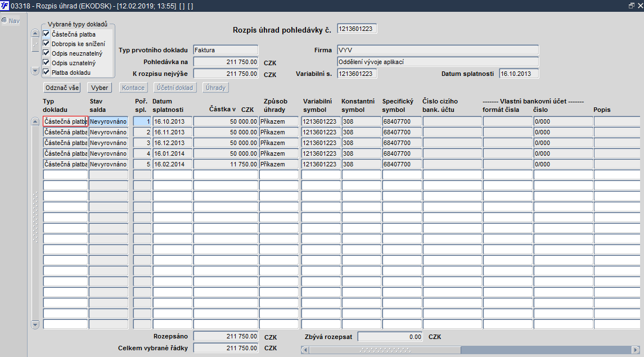Click the up arrow of document types list
The image size is (644, 357).
[x=35, y=34]
